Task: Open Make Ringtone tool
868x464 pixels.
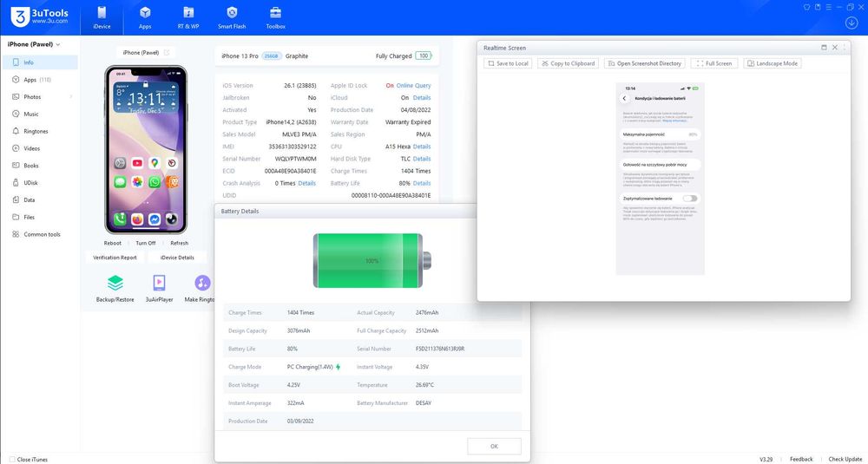Action: click(x=201, y=289)
